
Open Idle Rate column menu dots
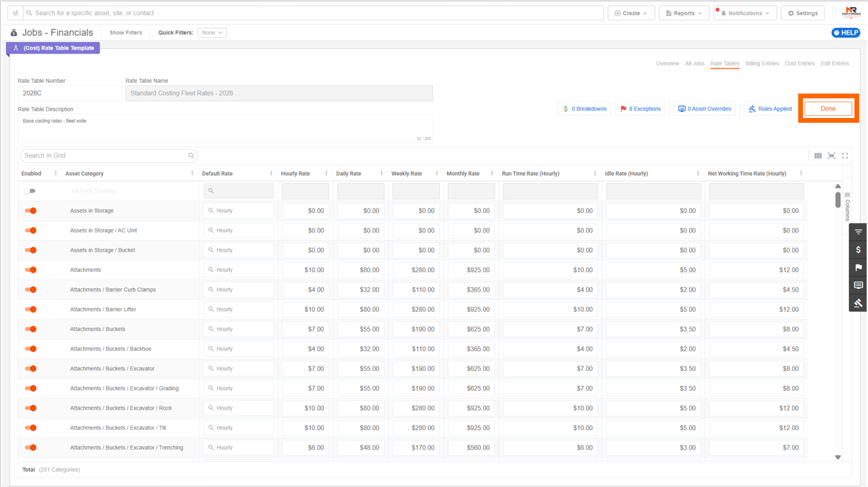pyautogui.click(x=698, y=174)
